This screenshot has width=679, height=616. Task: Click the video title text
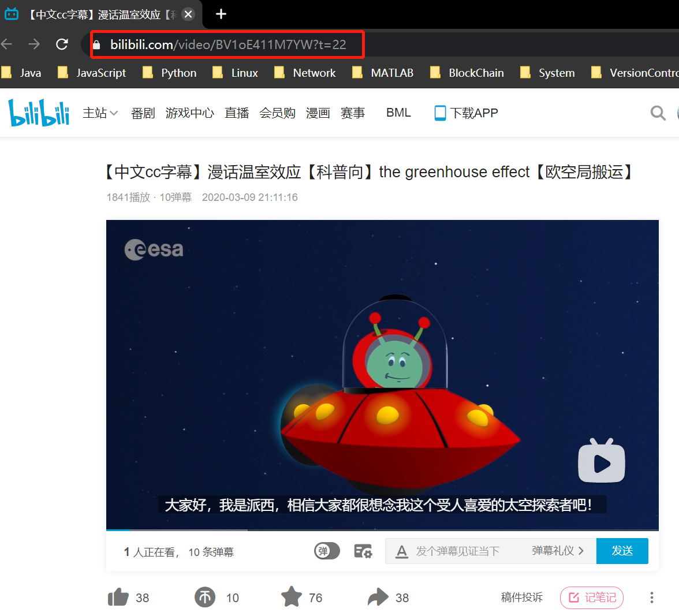[x=369, y=172]
